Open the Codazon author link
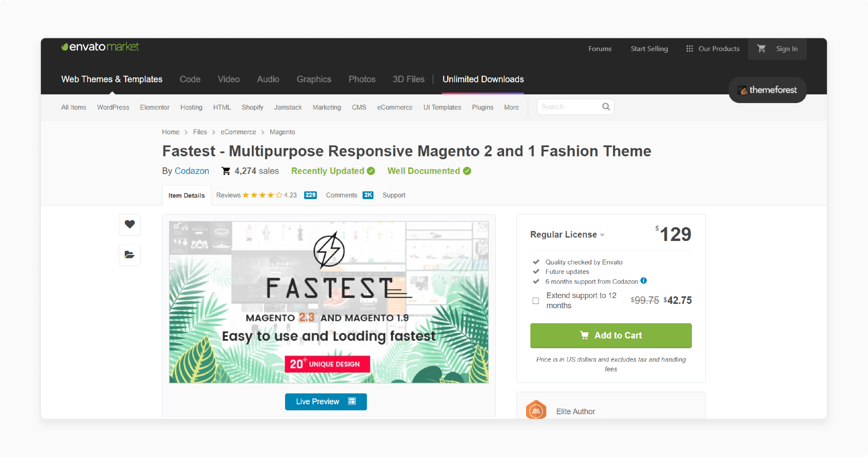 (x=192, y=171)
